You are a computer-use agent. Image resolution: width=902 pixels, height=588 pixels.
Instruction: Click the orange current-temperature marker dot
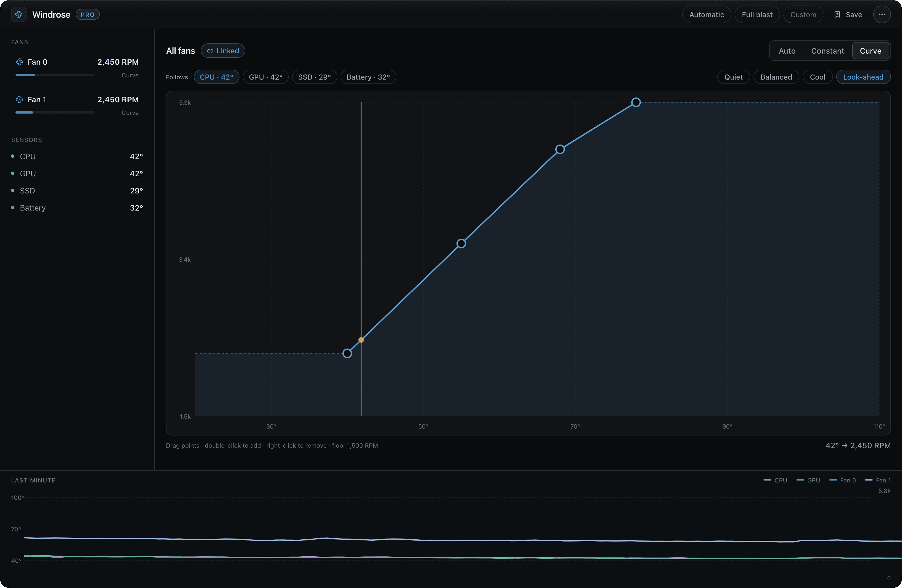361,340
